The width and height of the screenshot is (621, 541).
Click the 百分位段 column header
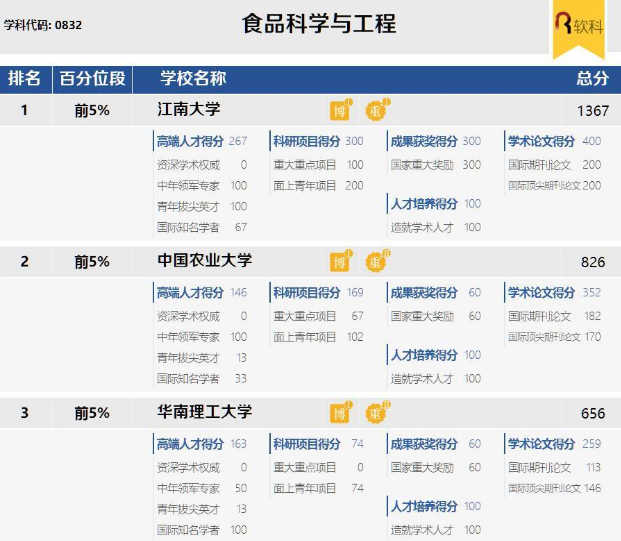click(92, 79)
